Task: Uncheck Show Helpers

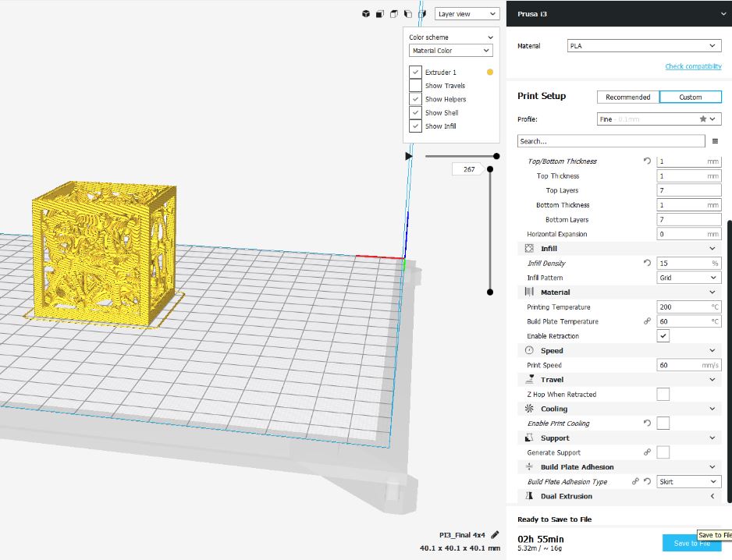Action: coord(415,99)
